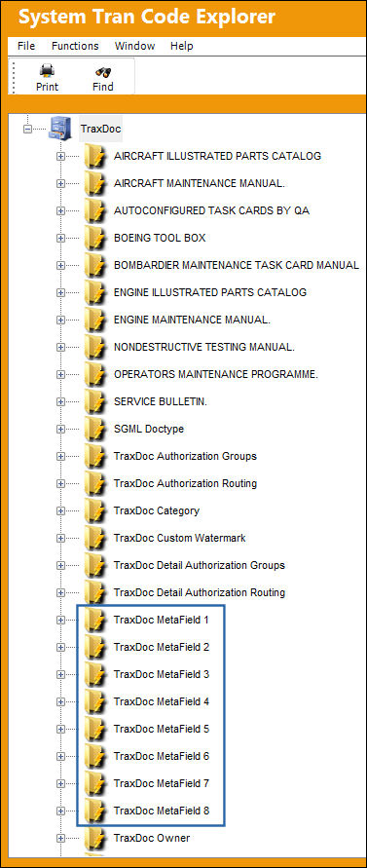Open the Window menu
Screen dimensions: 367x868
[x=134, y=46]
